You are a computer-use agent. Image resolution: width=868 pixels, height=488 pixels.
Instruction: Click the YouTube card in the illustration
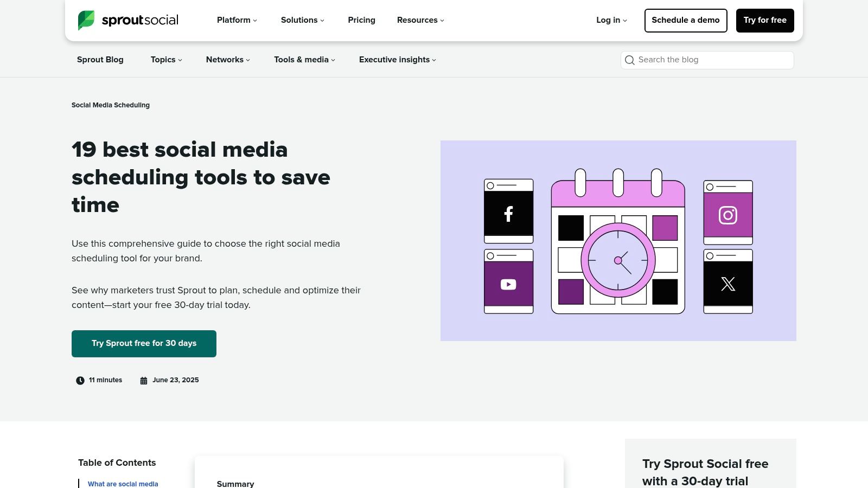tap(509, 281)
